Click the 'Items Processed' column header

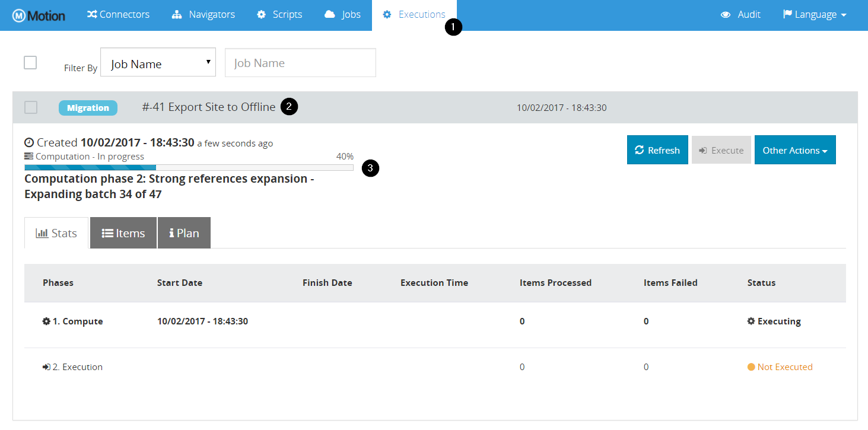(555, 283)
